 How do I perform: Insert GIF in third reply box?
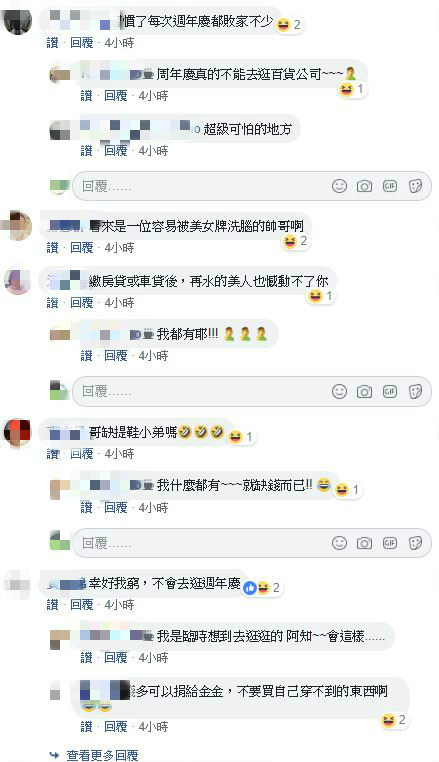pos(390,543)
